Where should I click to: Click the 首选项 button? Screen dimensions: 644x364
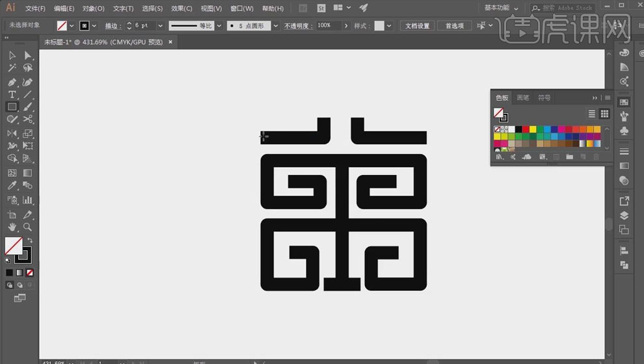(455, 26)
